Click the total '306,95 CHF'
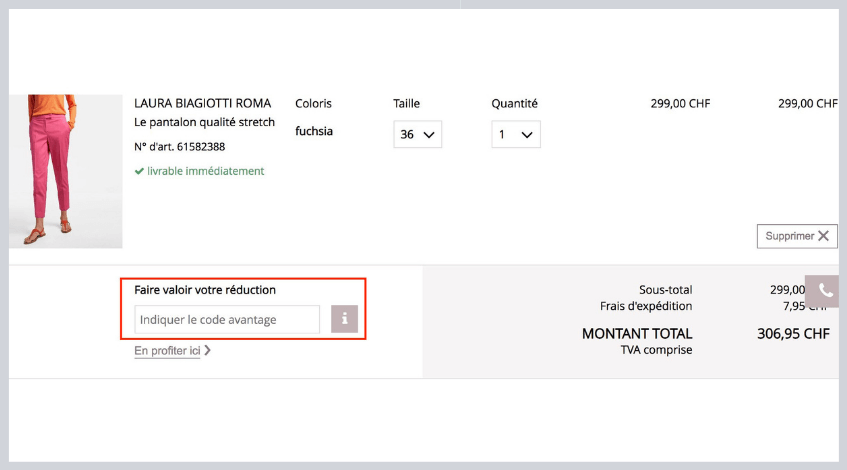This screenshot has width=847, height=470. pyautogui.click(x=793, y=333)
